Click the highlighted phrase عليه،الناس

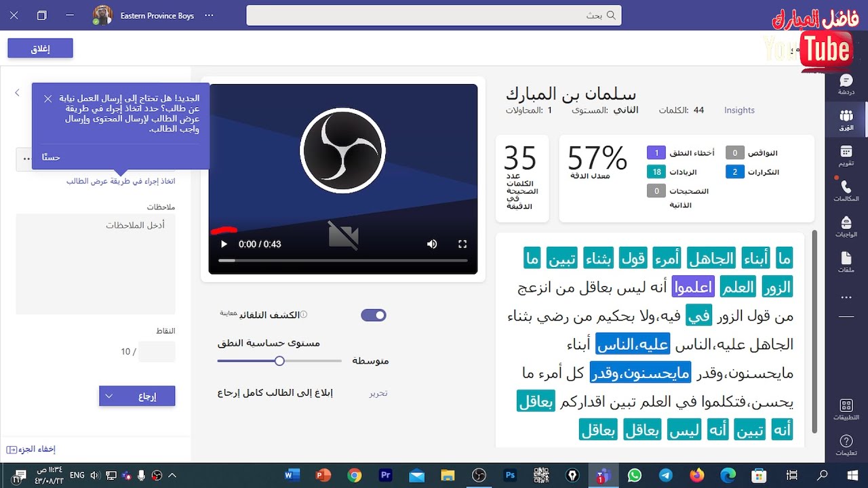point(633,344)
